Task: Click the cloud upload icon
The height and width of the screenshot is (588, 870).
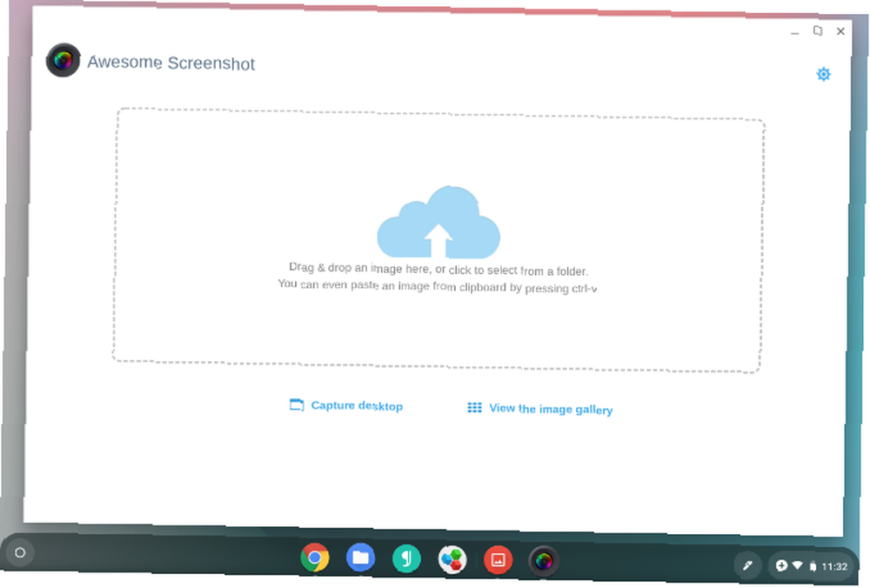Action: click(x=438, y=223)
